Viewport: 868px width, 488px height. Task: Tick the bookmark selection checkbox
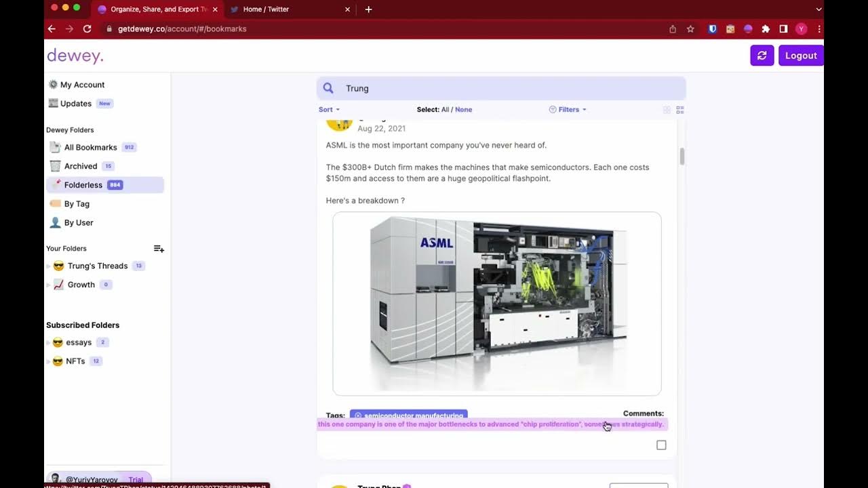[661, 445]
